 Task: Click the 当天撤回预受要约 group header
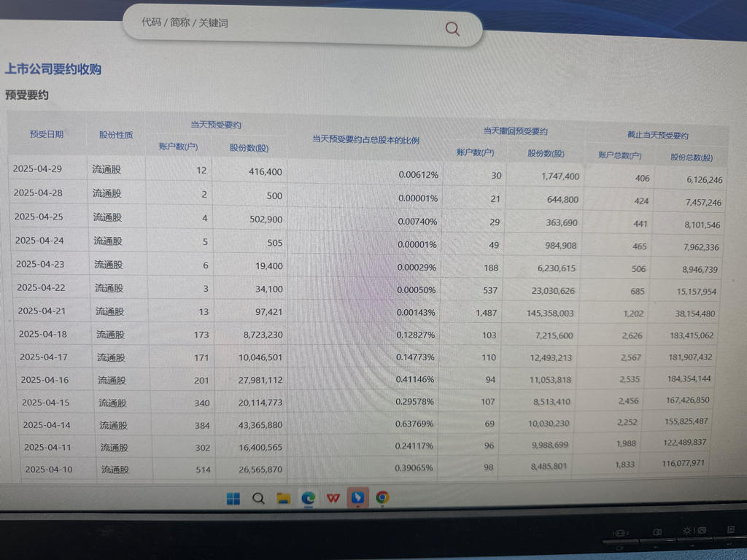pos(516,131)
